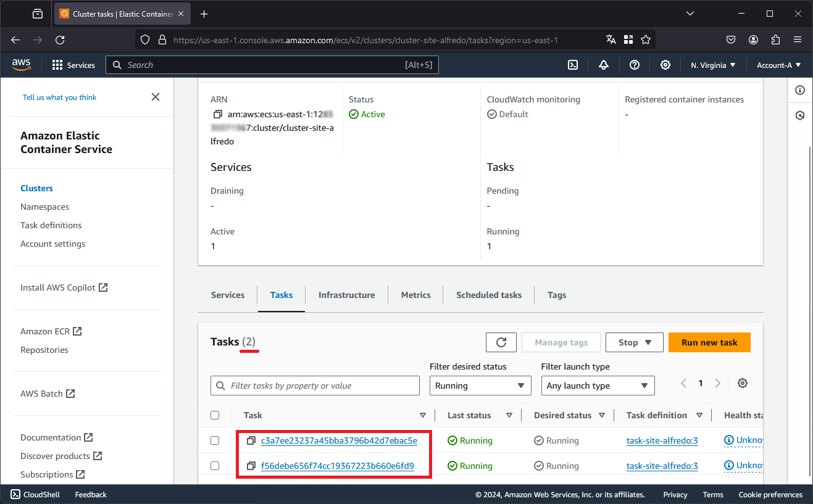
Task: Reload the browser page
Action: tap(60, 39)
